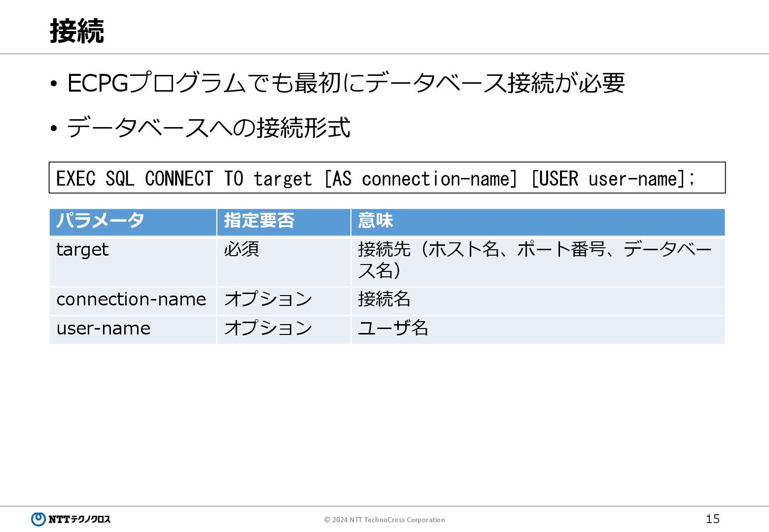Select the 必須 cell in the target row
This screenshot has width=769, height=532.
284,262
